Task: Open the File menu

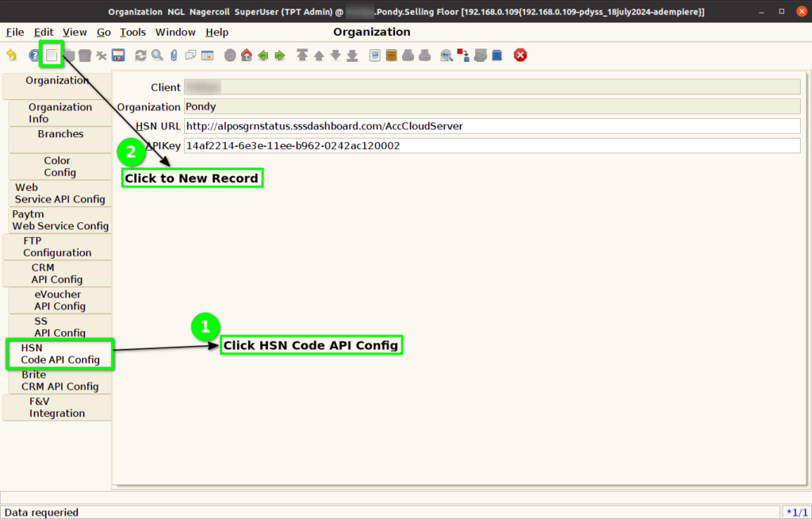Action: 15,33
